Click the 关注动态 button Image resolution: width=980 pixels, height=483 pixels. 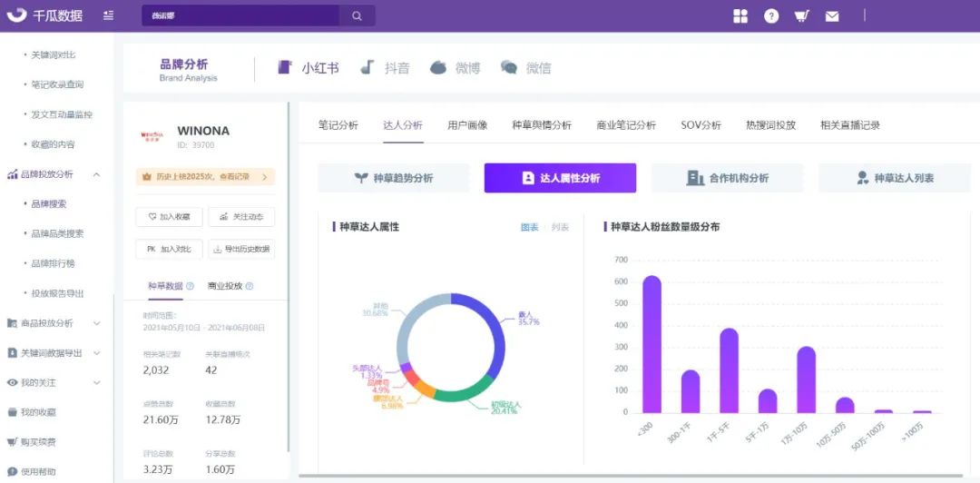coord(241,216)
